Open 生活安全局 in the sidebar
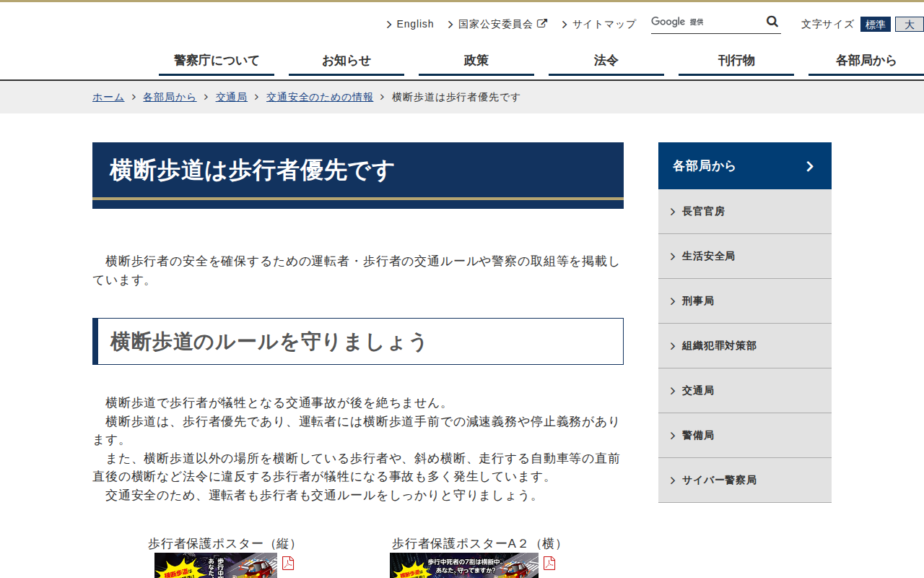This screenshot has height=578, width=924. [x=745, y=256]
